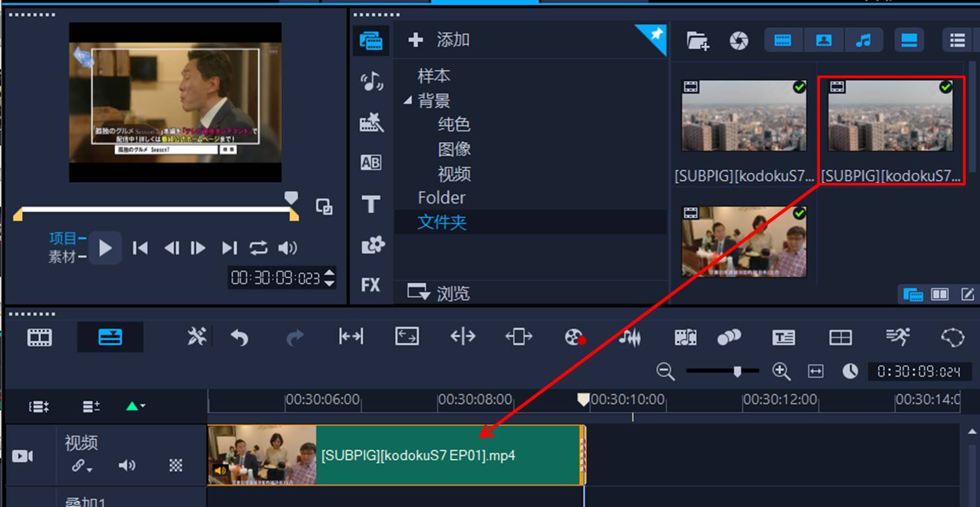Click the 浏览 browse button

pyautogui.click(x=437, y=293)
